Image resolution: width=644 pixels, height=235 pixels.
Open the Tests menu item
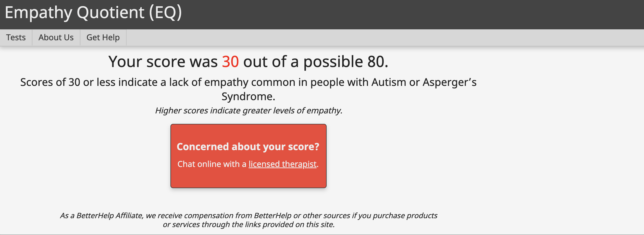pyautogui.click(x=16, y=37)
